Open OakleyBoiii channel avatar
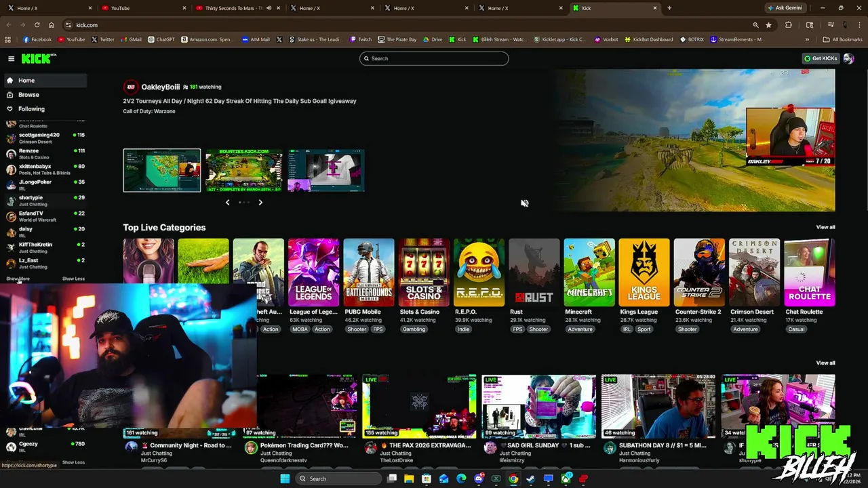 tap(130, 87)
